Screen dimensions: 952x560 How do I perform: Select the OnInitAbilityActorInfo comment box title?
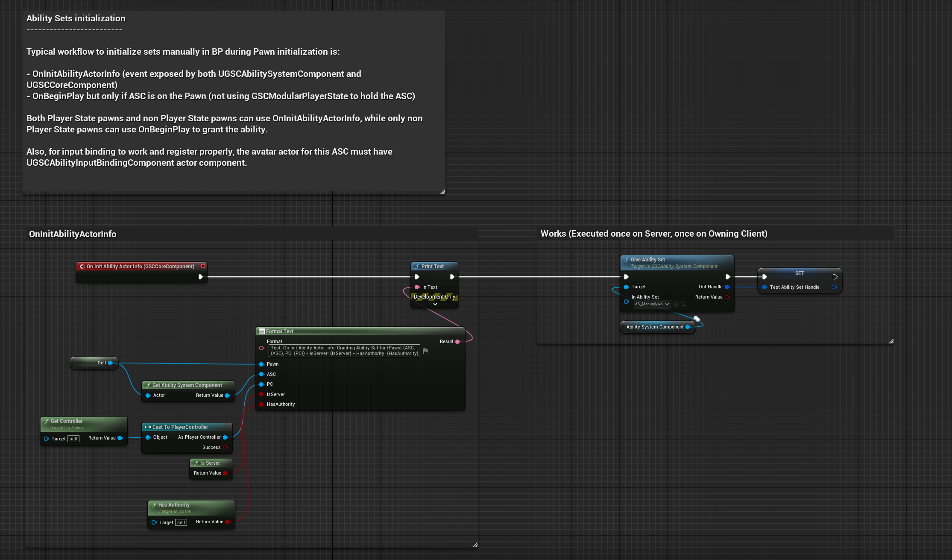[x=73, y=234]
